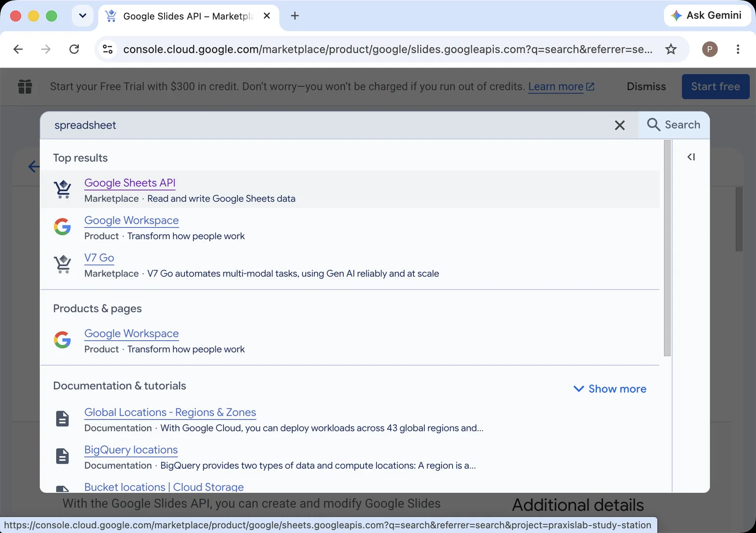Open the Learn more link
The image size is (756, 533).
pyautogui.click(x=561, y=86)
